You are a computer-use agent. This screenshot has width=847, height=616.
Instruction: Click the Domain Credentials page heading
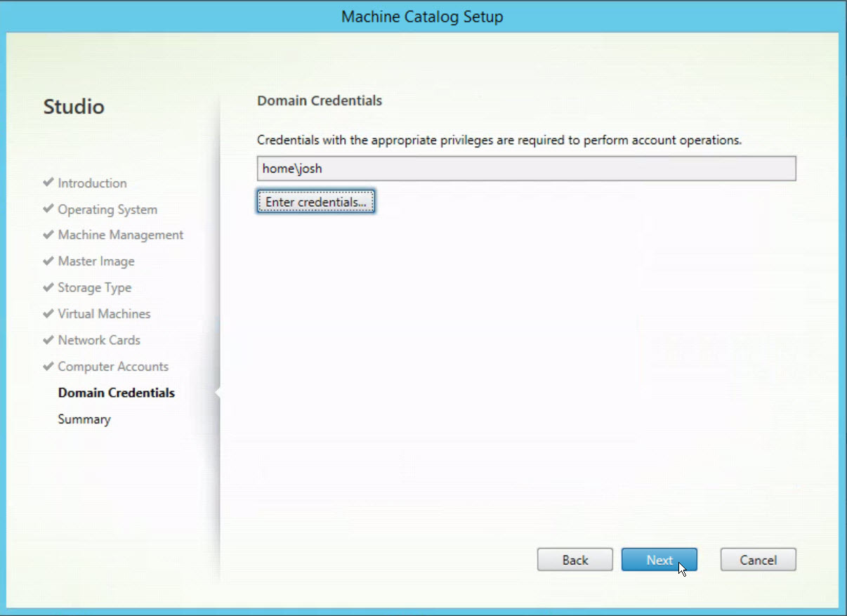point(320,100)
